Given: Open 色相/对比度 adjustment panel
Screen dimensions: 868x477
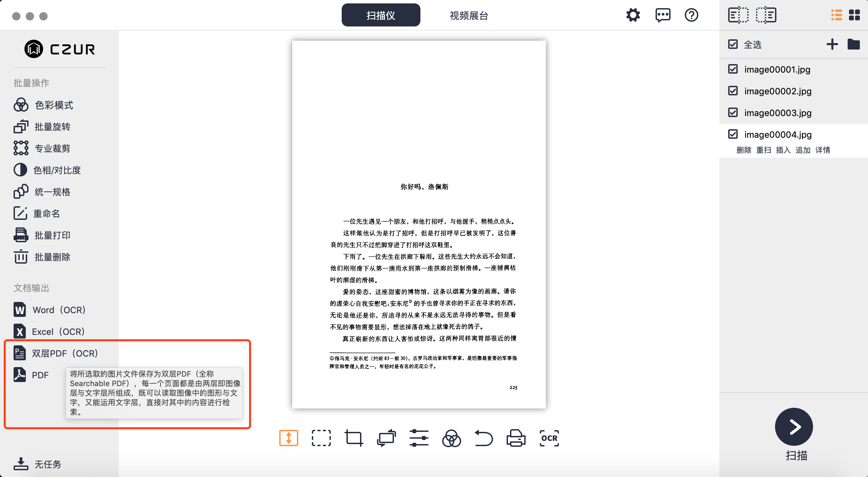Looking at the screenshot, I should pos(57,170).
